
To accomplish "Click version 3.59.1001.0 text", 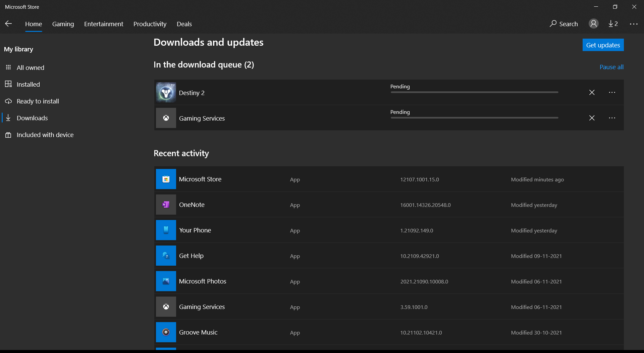I will tap(414, 307).
